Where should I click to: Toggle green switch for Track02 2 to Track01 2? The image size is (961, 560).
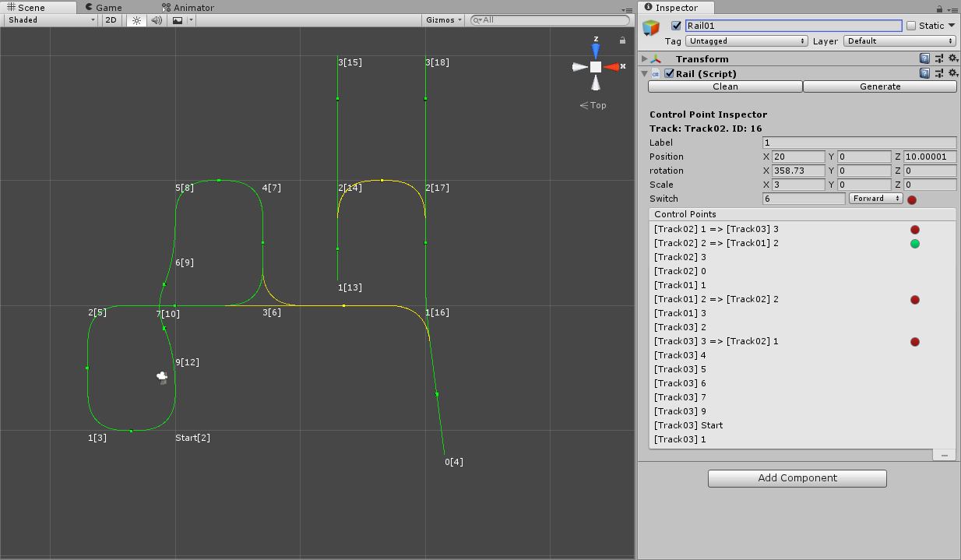pyautogui.click(x=915, y=244)
